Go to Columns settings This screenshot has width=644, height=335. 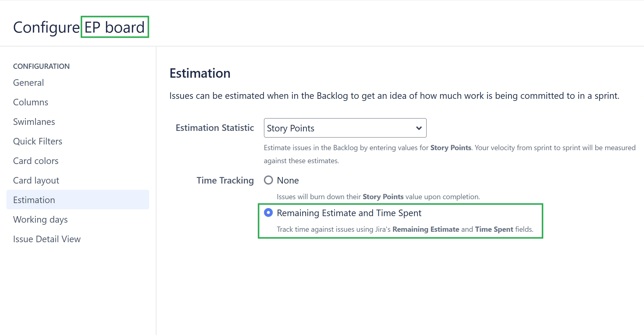pyautogui.click(x=30, y=102)
